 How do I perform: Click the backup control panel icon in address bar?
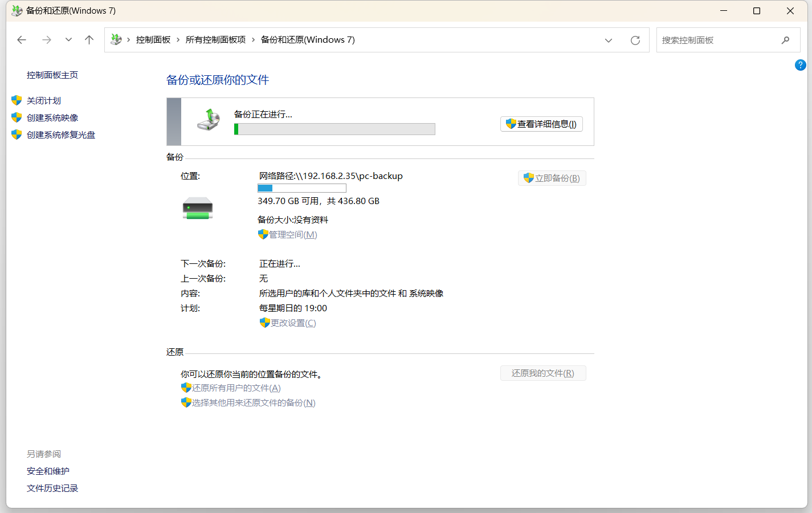116,40
